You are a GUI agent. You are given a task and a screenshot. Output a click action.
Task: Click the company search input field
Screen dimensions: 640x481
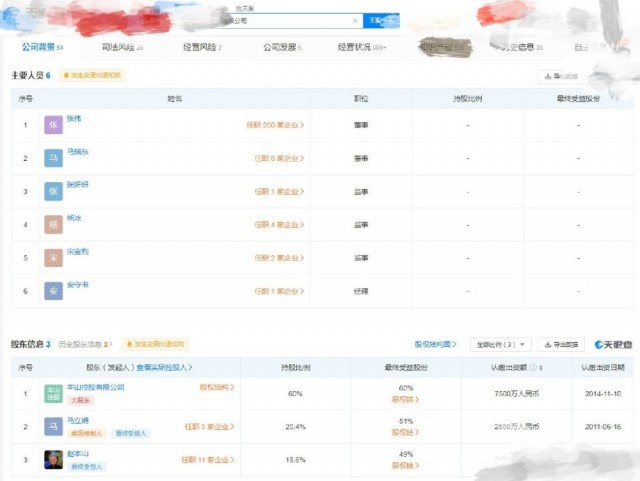[288, 20]
